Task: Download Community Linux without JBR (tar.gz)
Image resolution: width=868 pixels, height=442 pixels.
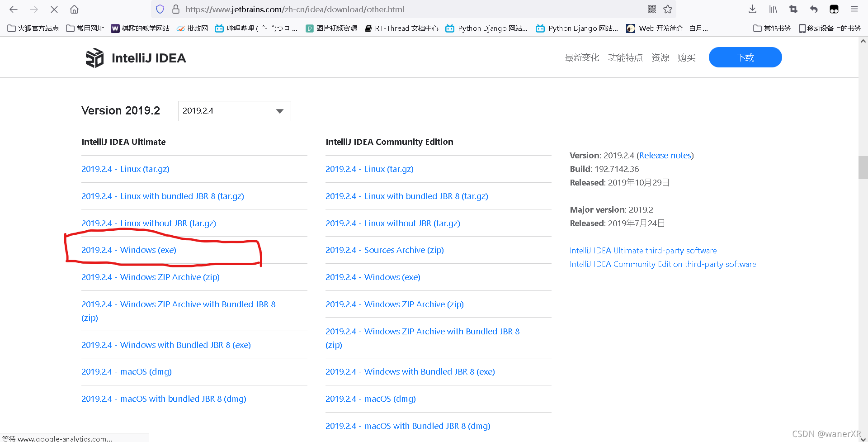Action: pyautogui.click(x=393, y=223)
